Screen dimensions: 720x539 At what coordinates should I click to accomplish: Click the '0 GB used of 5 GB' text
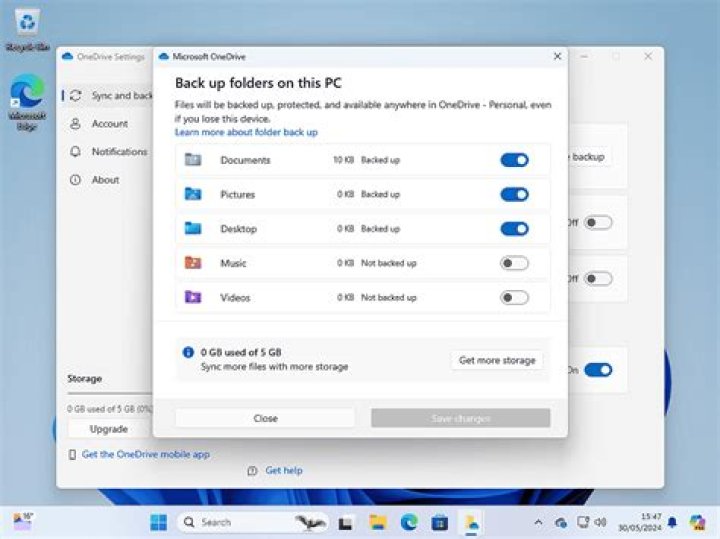(x=241, y=353)
